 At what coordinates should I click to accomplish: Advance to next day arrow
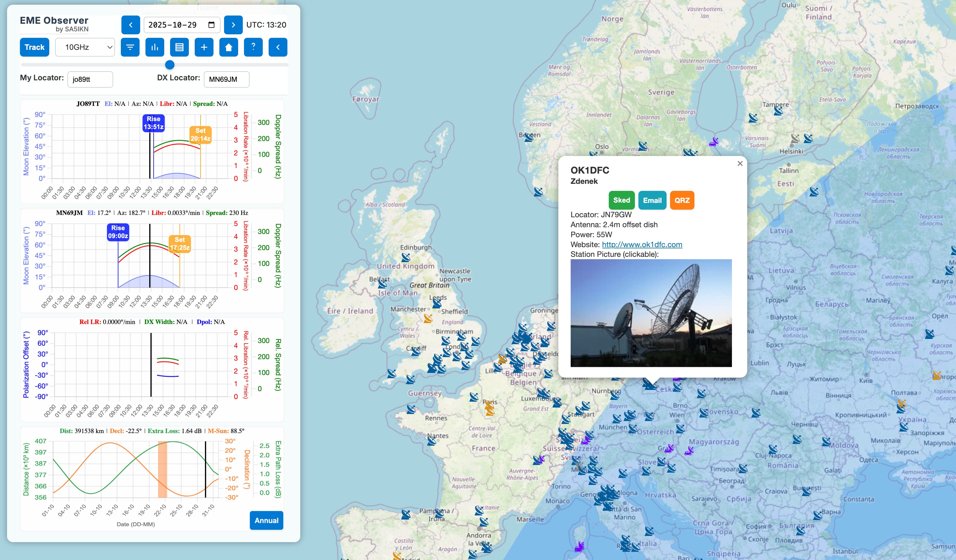pos(233,25)
